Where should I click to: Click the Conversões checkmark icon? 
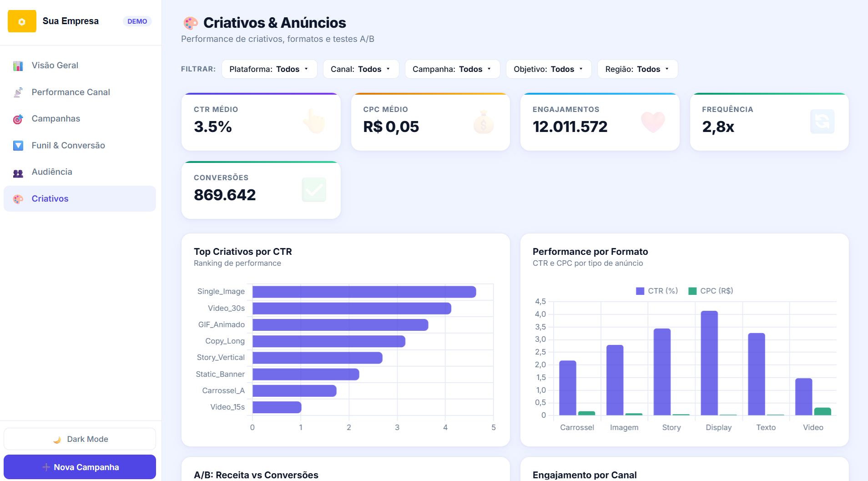pyautogui.click(x=314, y=190)
